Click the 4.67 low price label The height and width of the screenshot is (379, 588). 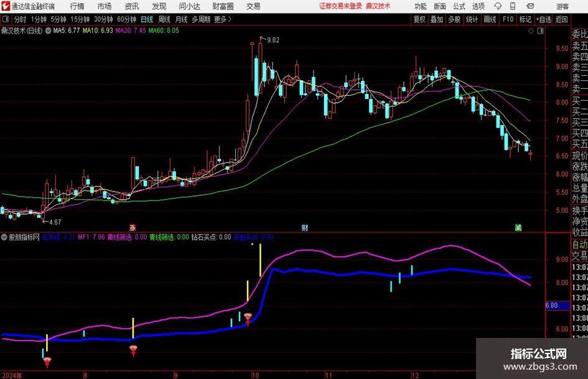point(55,222)
